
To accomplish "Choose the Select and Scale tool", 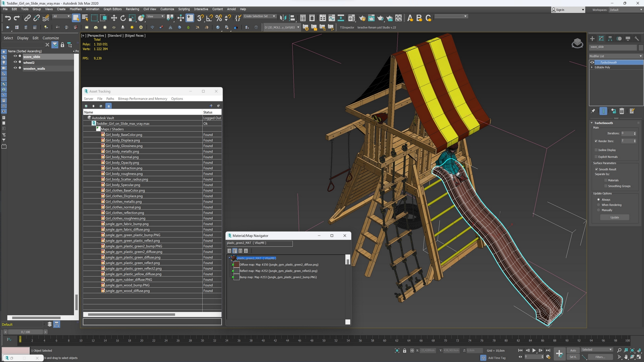I will pos(132,18).
